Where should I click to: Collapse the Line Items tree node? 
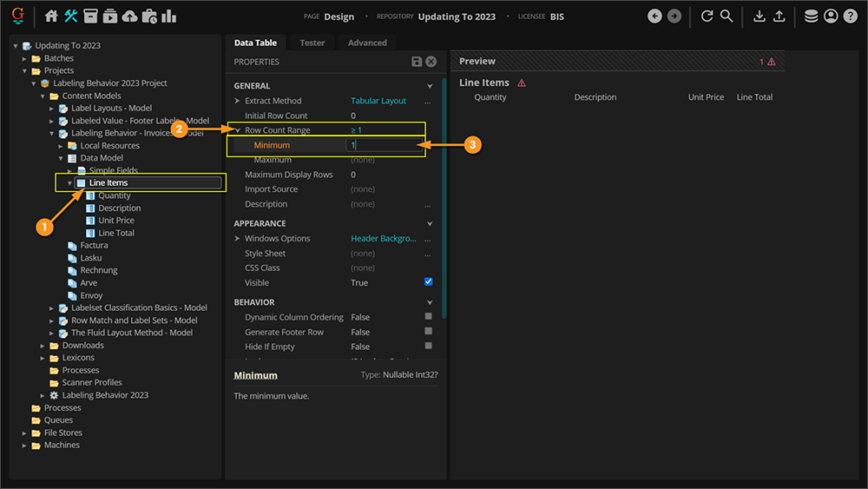tap(70, 183)
